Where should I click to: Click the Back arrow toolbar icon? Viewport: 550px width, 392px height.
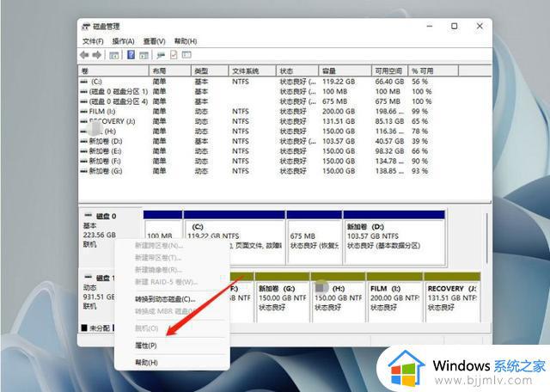[x=84, y=55]
